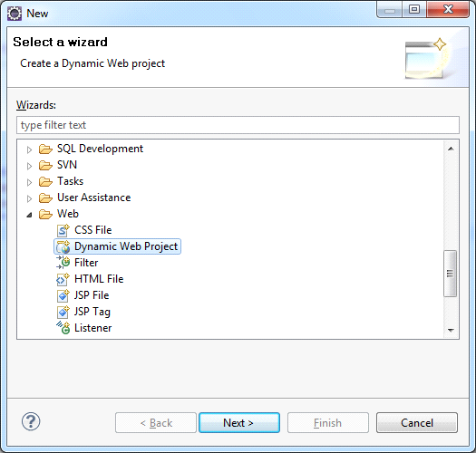Select the CSS File wizard icon

click(x=63, y=230)
